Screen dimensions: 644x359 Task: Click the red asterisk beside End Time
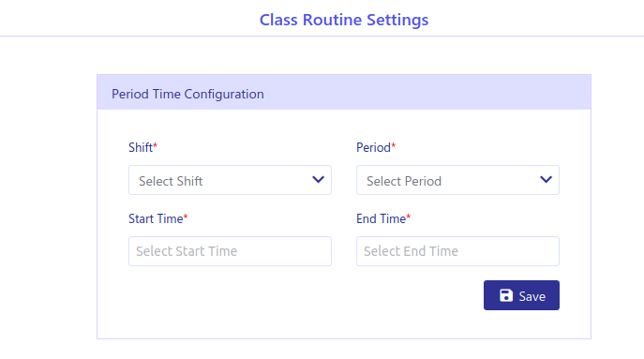click(409, 217)
